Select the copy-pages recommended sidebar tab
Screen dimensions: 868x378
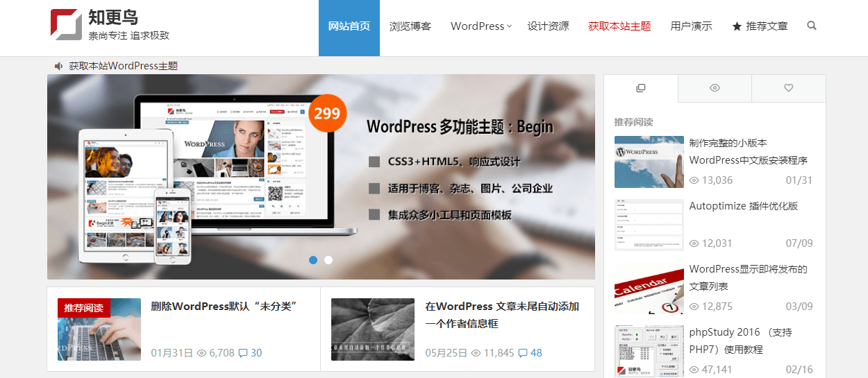pos(640,88)
